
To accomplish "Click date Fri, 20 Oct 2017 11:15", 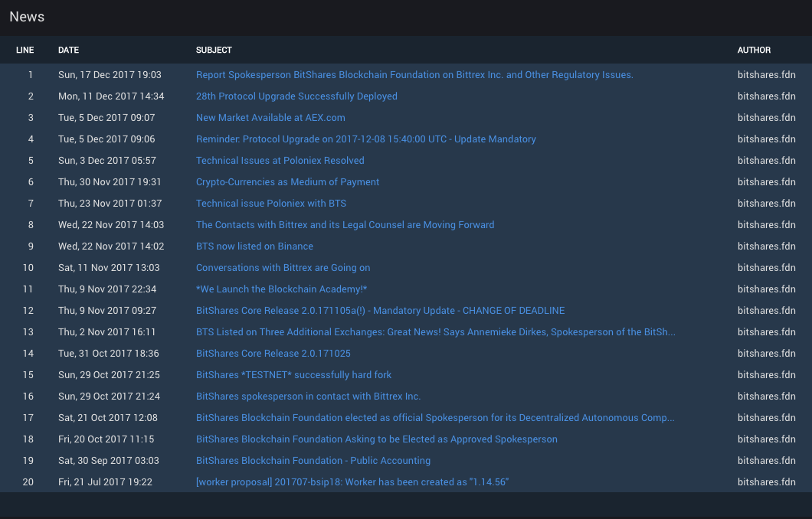I will point(106,439).
